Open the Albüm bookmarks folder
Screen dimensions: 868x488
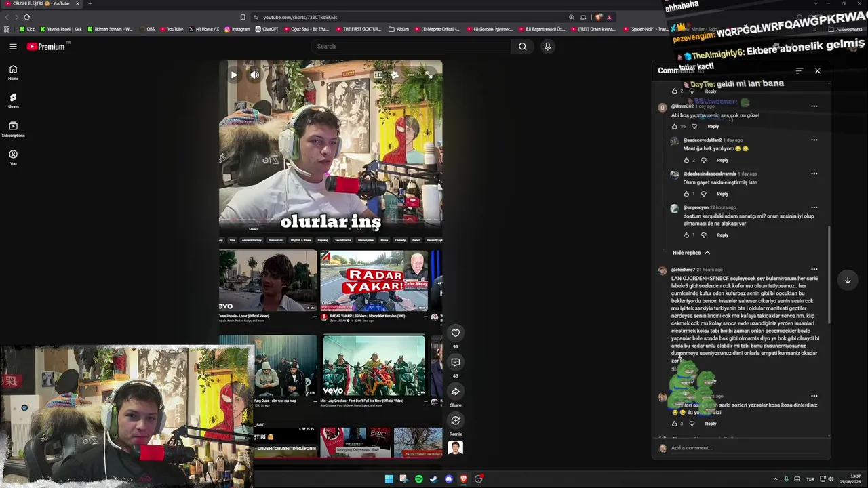point(399,29)
